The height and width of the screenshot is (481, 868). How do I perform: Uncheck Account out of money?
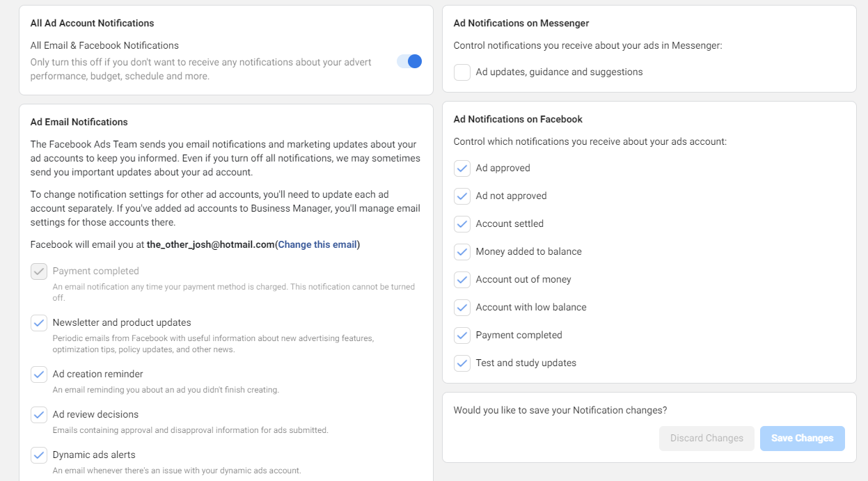461,279
